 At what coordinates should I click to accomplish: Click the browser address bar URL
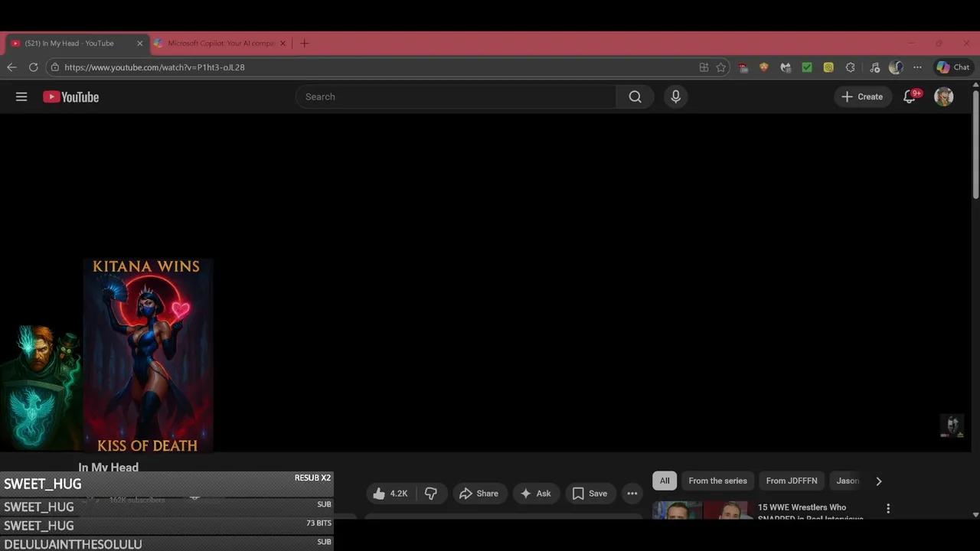[x=155, y=67]
